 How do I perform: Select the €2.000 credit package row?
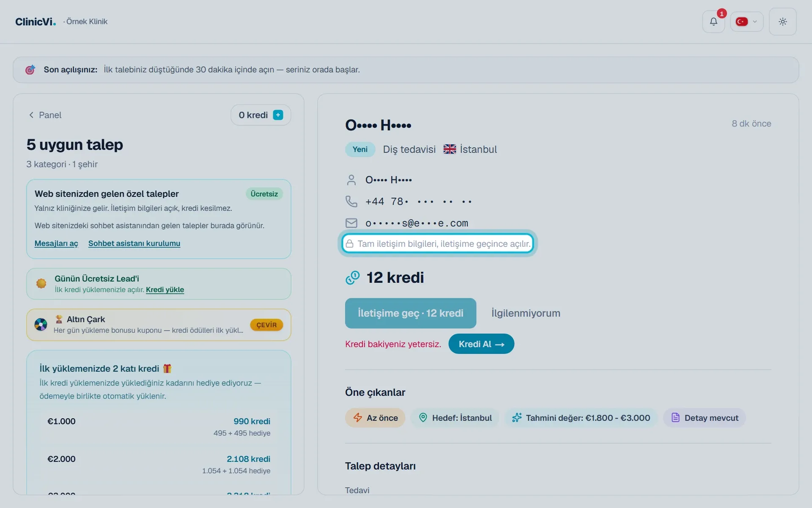coord(159,464)
